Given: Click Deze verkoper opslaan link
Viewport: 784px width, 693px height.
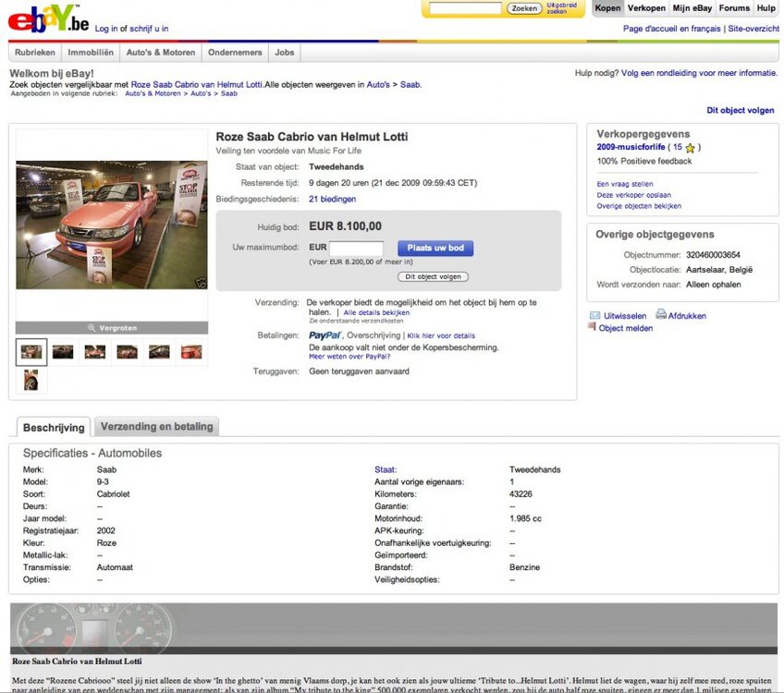Looking at the screenshot, I should pos(634,195).
